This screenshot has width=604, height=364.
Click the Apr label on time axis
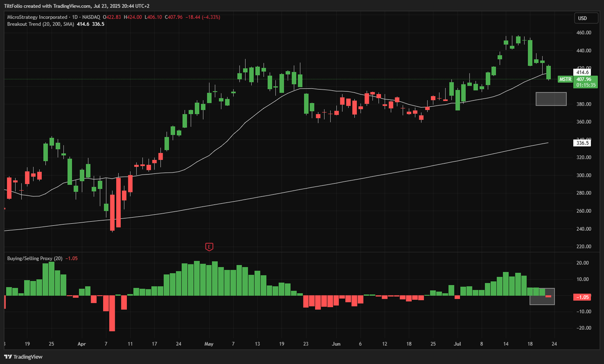82,344
